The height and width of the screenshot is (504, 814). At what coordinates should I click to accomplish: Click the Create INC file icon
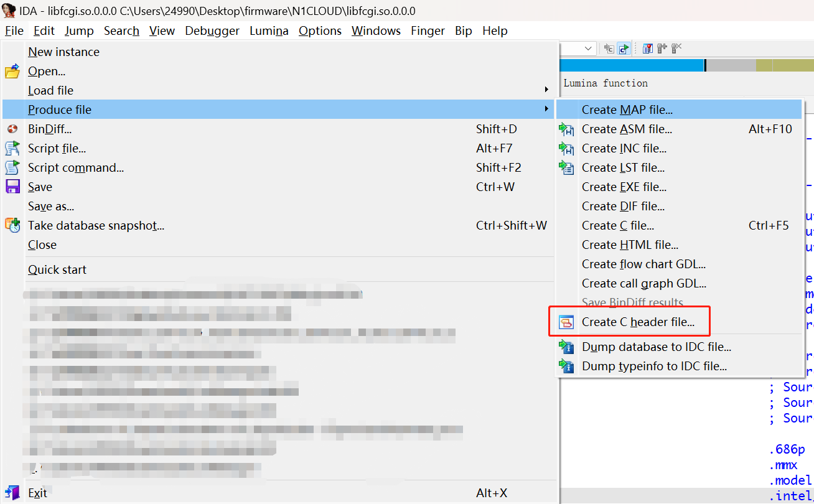pyautogui.click(x=566, y=149)
